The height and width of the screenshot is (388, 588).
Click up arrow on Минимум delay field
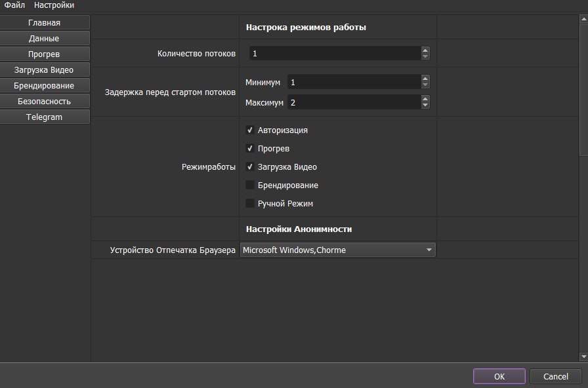click(x=425, y=79)
